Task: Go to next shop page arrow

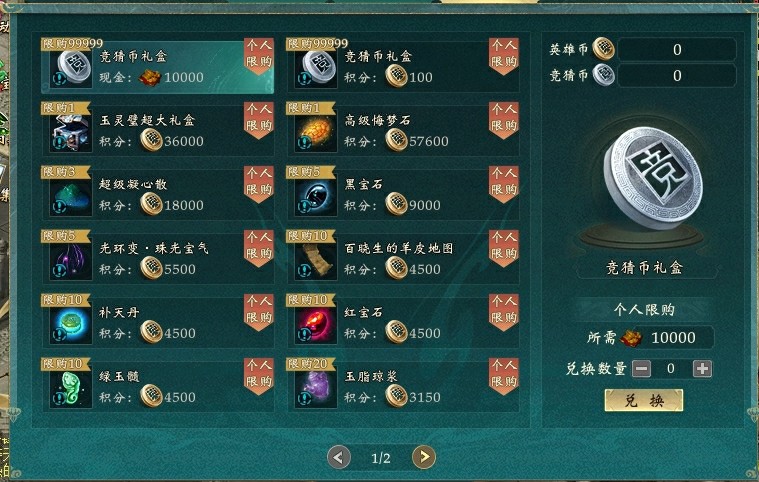Action: [x=424, y=457]
